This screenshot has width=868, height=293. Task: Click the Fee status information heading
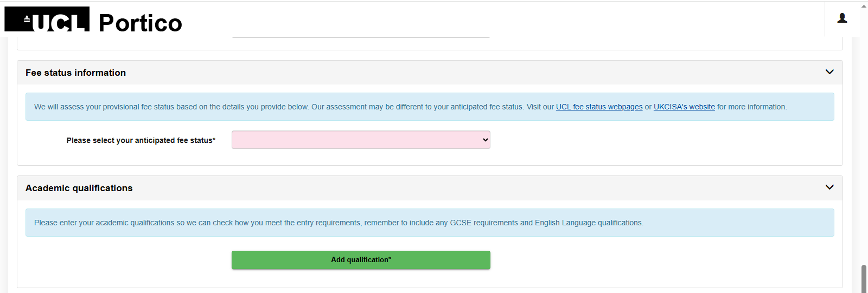75,73
